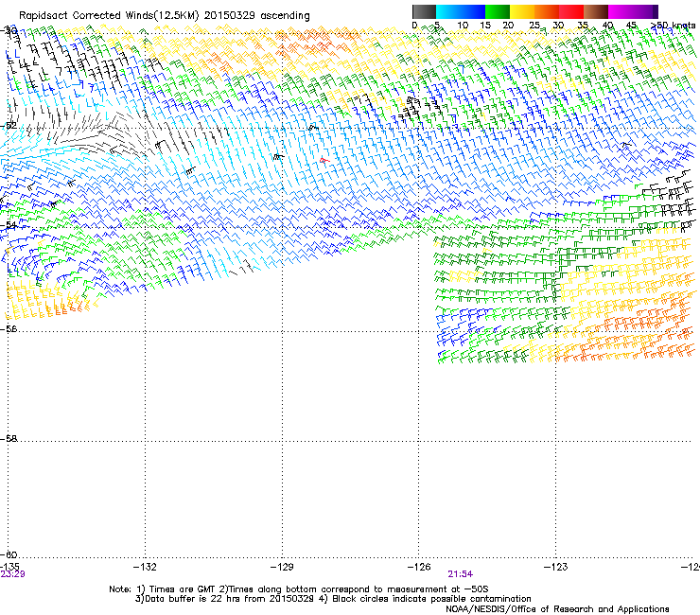Image resolution: width=700 pixels, height=615 pixels.
Task: Click the latitude label '-58'
Action: pos(9,439)
